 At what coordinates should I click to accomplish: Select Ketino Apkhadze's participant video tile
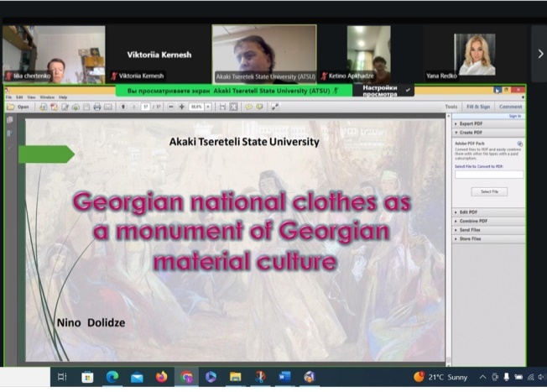[369, 54]
